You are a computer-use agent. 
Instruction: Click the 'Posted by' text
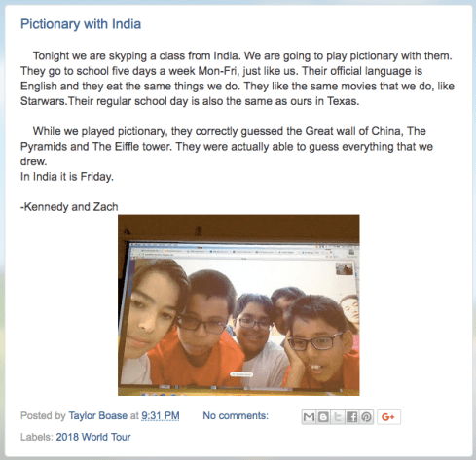(x=43, y=415)
